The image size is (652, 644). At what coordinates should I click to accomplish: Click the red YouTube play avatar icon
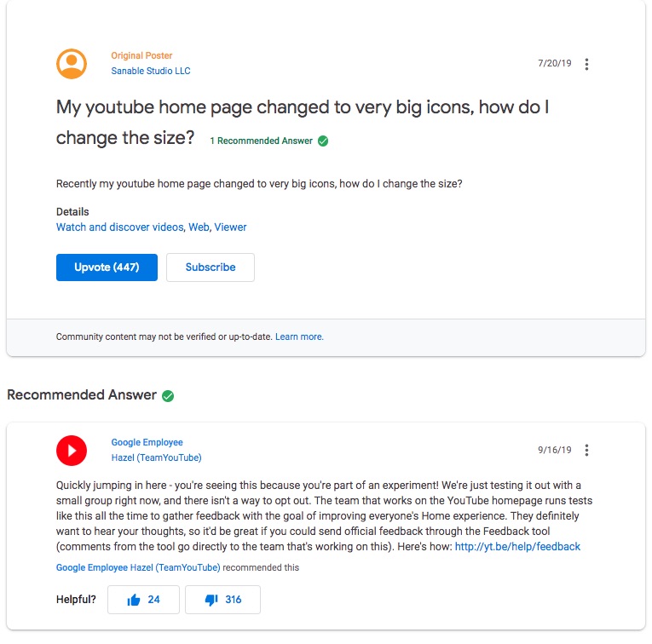[x=72, y=451]
